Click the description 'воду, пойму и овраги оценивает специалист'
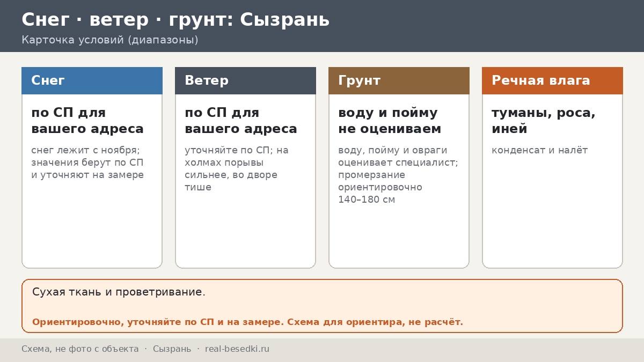 click(x=398, y=157)
